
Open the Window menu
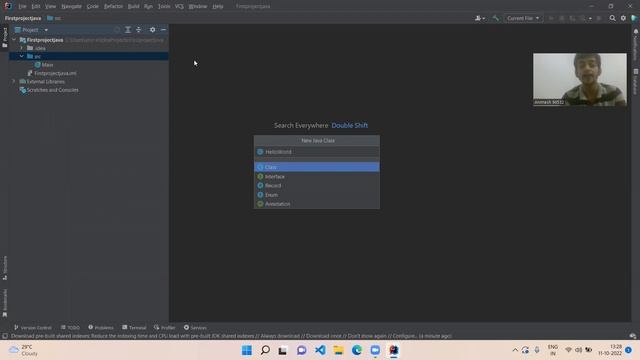click(198, 7)
